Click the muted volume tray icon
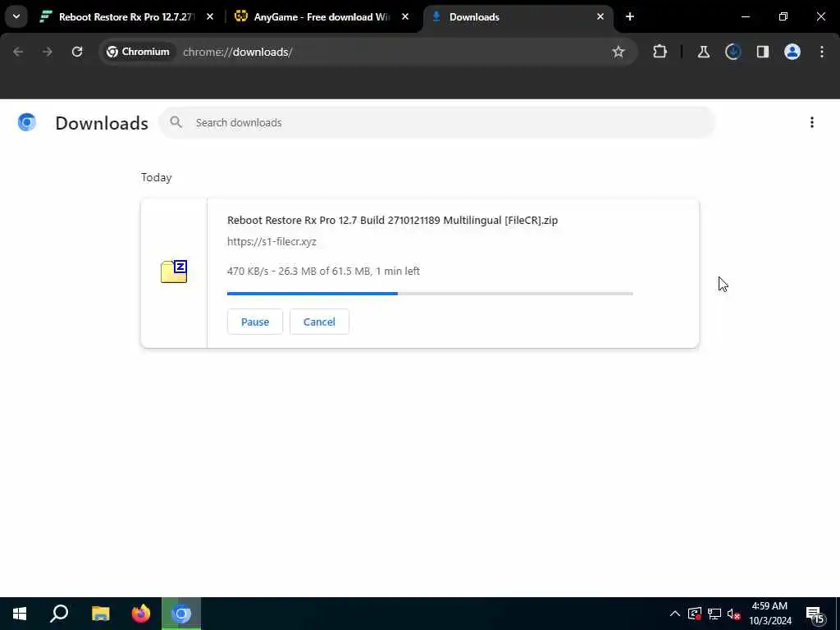Screen dimensions: 840x630 coord(733,614)
